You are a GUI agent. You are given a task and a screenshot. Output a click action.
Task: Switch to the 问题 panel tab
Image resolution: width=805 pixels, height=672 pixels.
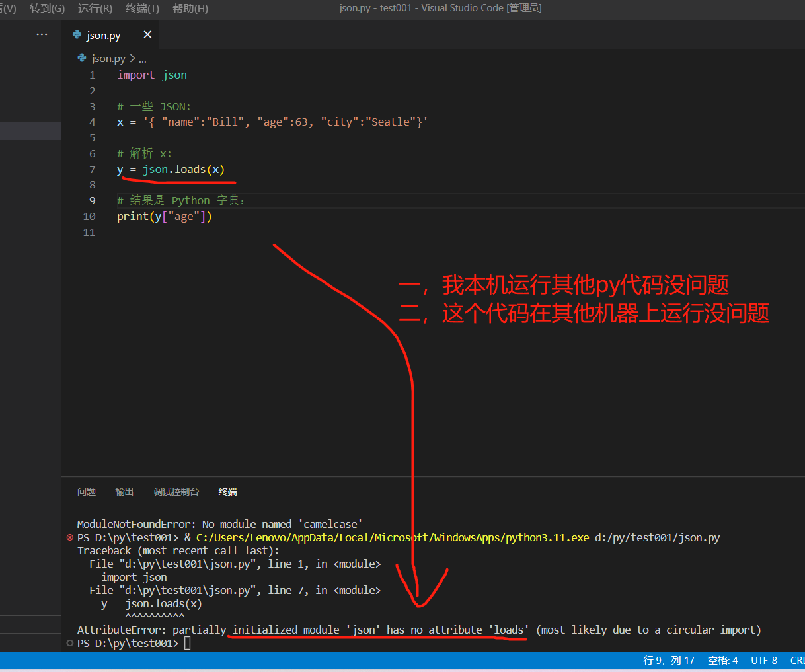click(x=86, y=492)
